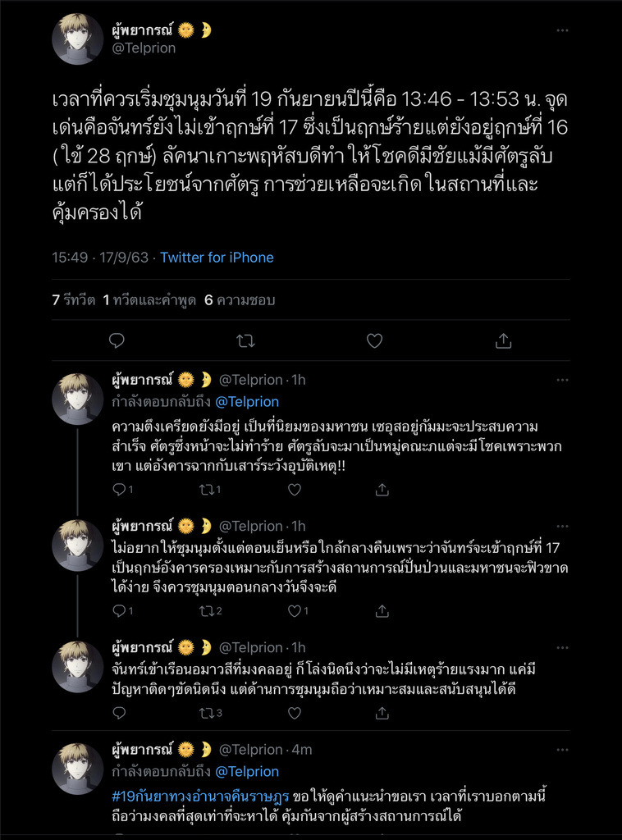Viewport: 622px width, 840px height.
Task: Like the reply starting "ความตึงเครียด"
Action: click(295, 490)
